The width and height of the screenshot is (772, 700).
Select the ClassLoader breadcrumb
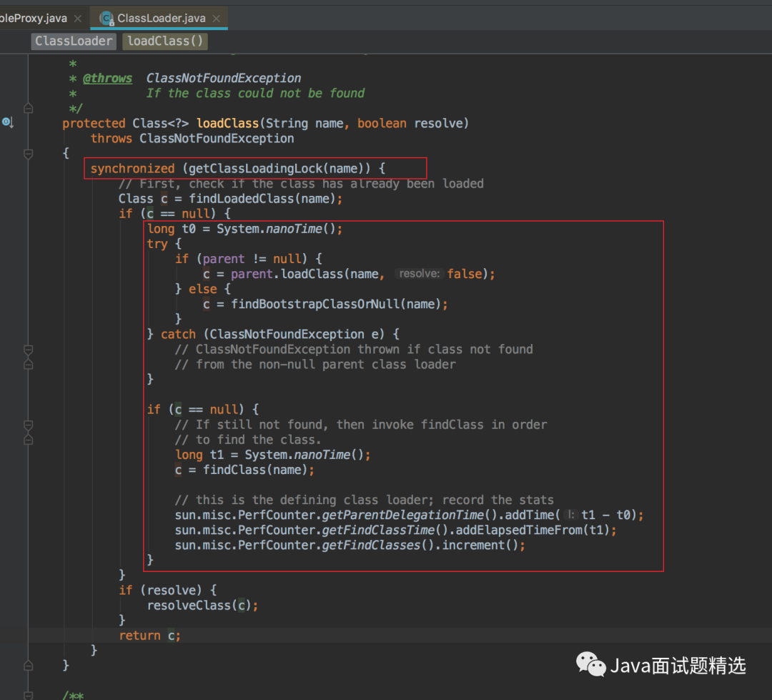(74, 41)
